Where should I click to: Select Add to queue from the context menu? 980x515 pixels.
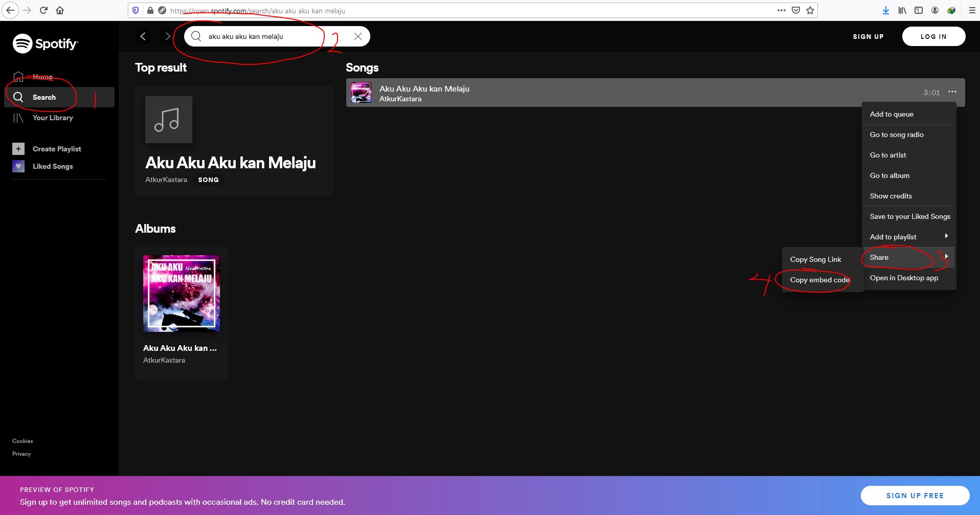(x=891, y=114)
